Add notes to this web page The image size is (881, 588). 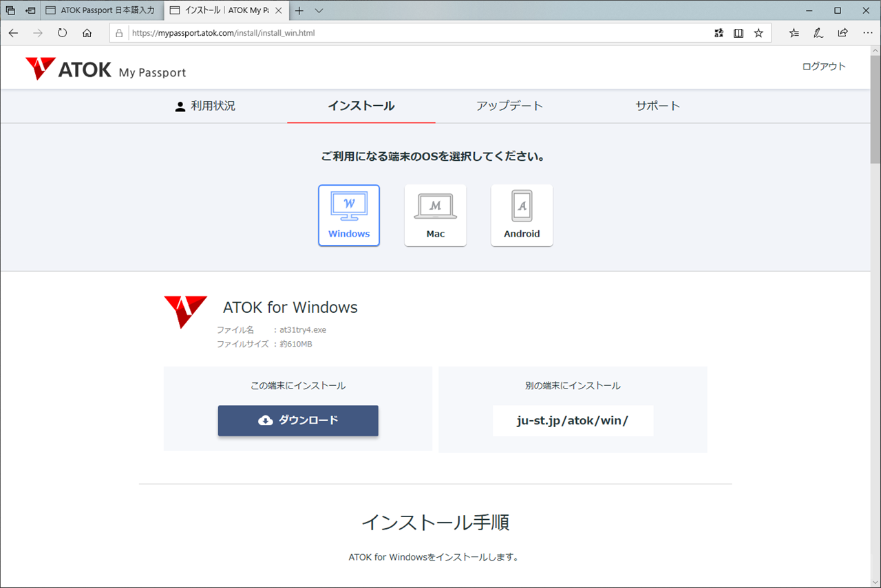(818, 33)
